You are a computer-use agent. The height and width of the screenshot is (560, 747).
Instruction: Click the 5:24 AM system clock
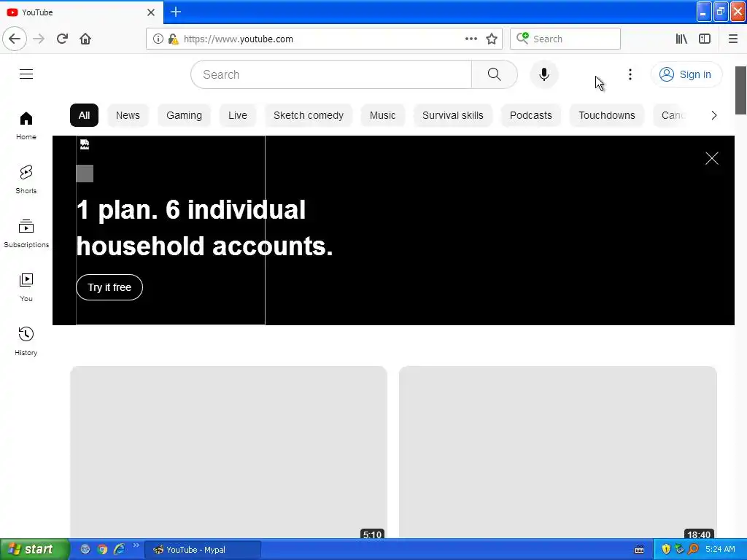720,549
